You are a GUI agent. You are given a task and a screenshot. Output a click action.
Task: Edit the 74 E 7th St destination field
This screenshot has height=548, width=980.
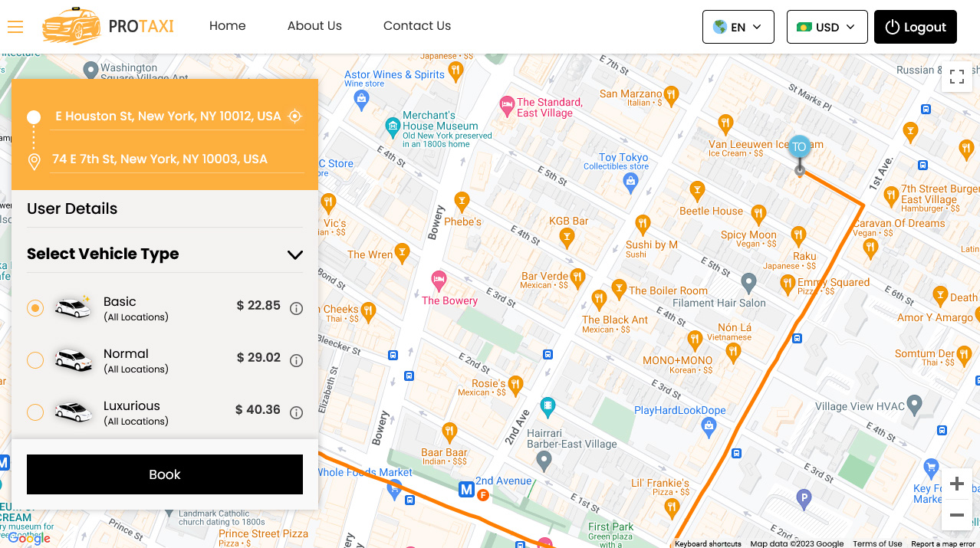(176, 159)
